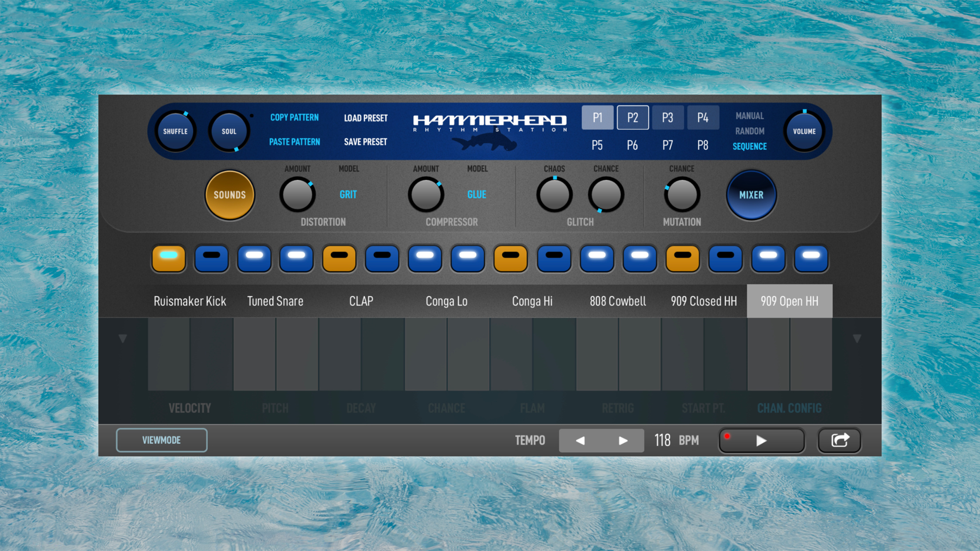Change distortion model labeled GRIT

click(348, 194)
